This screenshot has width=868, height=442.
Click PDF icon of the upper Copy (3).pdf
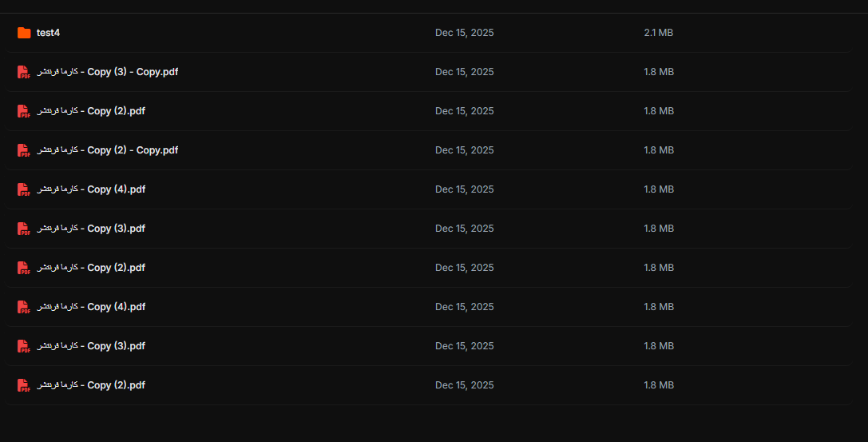pos(24,229)
